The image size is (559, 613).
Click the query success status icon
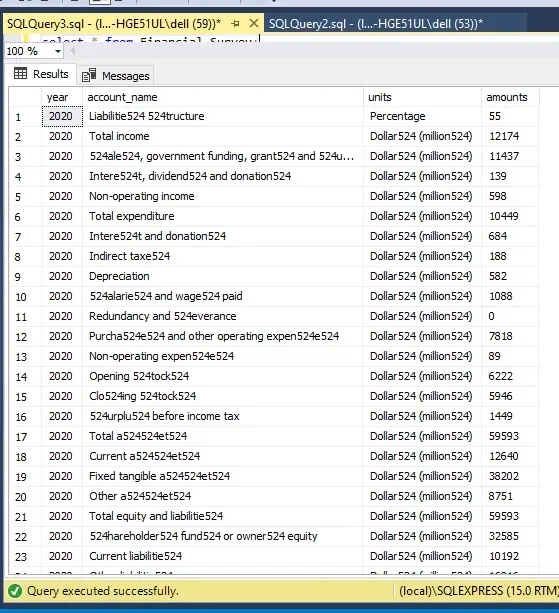click(15, 591)
